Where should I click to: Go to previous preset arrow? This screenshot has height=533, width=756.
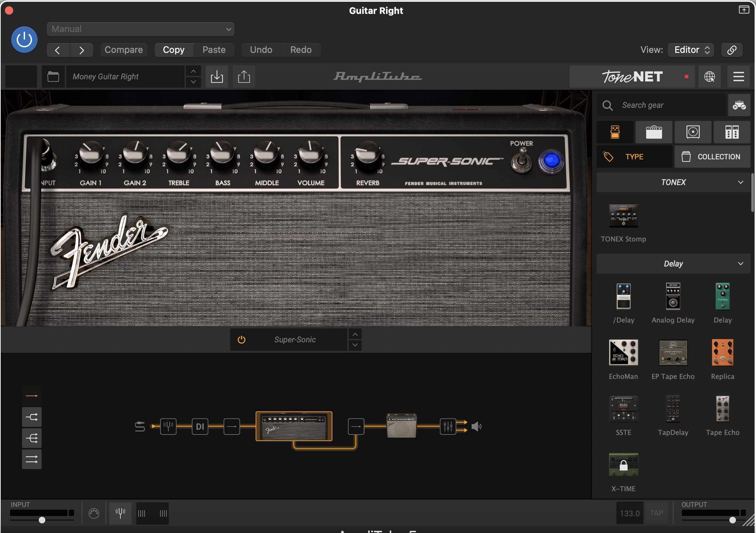coord(58,50)
